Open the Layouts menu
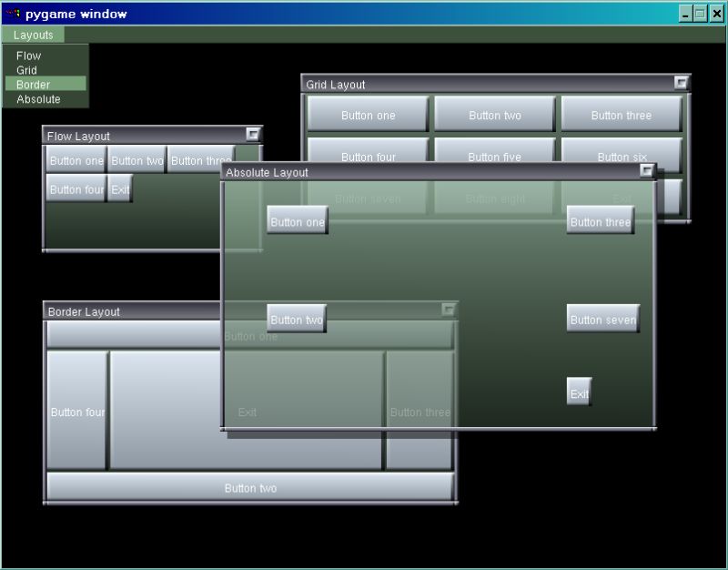728x570 pixels. tap(33, 35)
